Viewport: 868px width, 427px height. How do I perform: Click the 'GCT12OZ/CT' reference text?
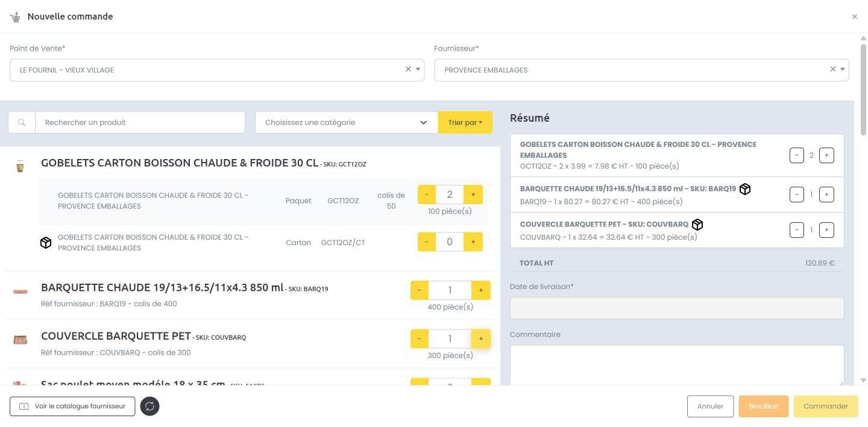343,243
